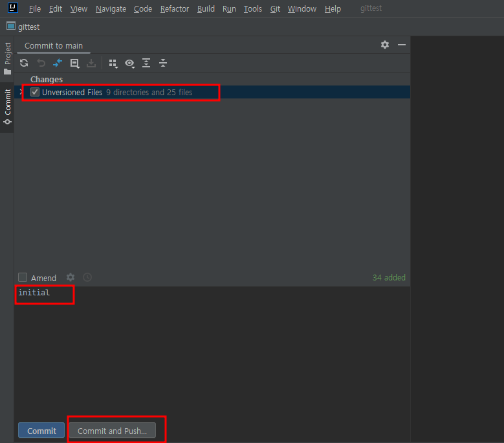The height and width of the screenshot is (443, 504).
Task: Open the Project side tool window
Action: [x=7, y=58]
